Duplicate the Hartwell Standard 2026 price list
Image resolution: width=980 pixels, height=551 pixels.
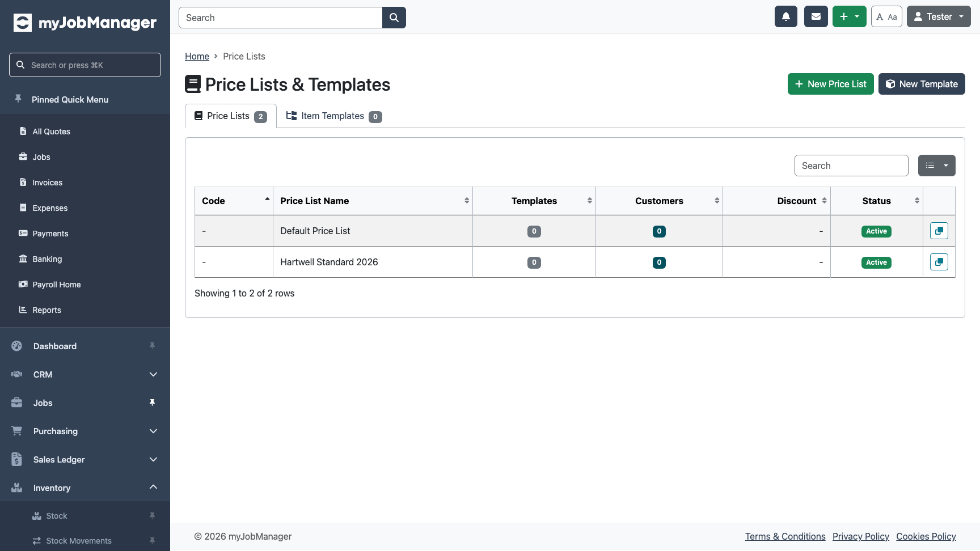(x=939, y=262)
